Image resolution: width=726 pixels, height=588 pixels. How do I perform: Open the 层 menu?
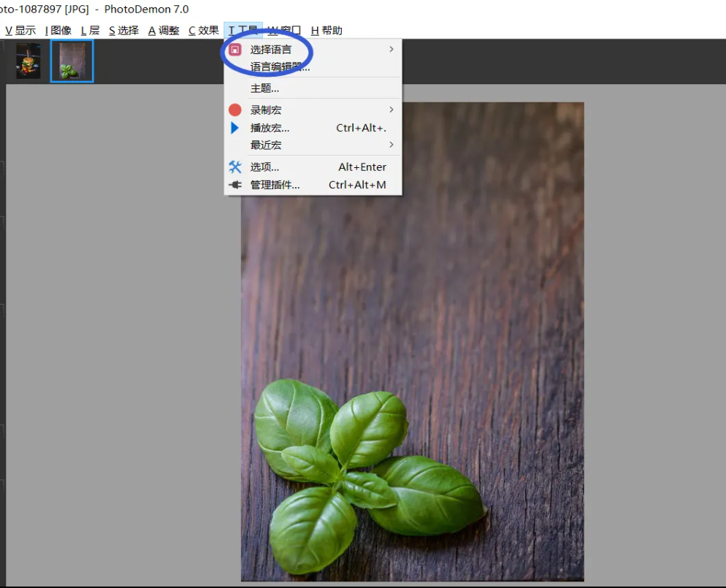tap(91, 31)
